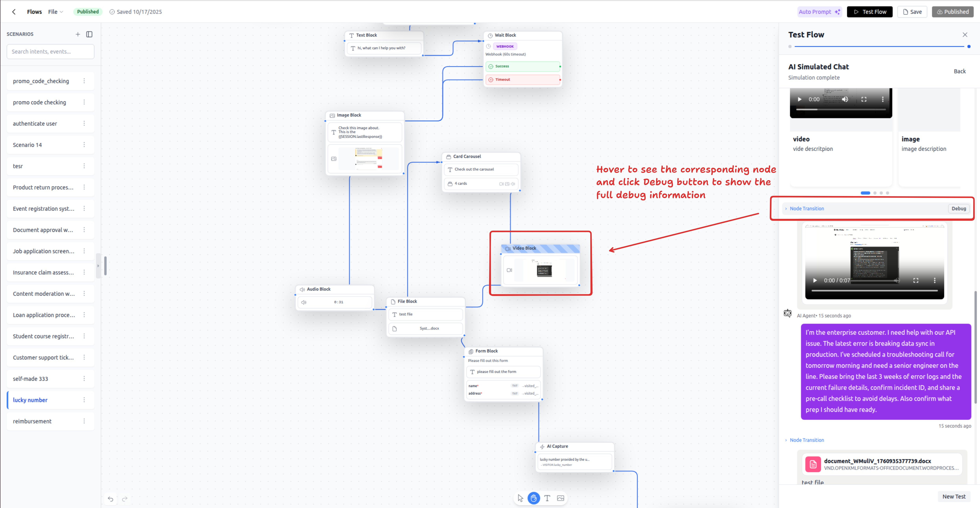Click the back arrow beside Flows
Viewport: 980px width, 508px height.
[x=14, y=12]
